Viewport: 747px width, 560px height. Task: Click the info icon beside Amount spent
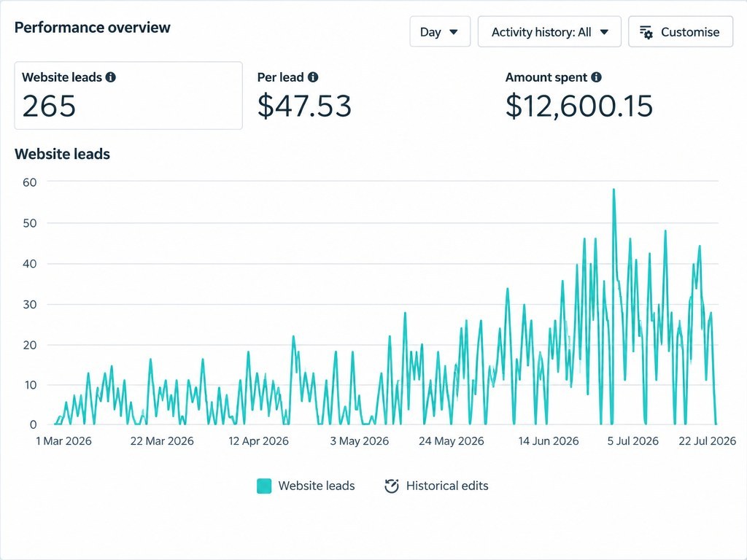596,77
